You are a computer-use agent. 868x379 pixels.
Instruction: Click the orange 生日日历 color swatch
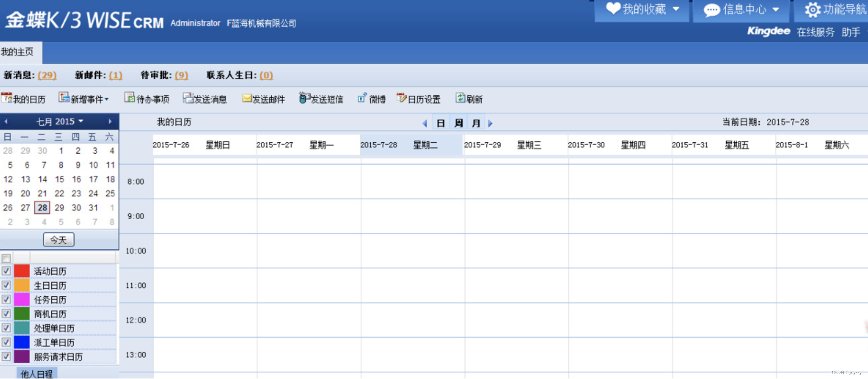[x=22, y=285]
